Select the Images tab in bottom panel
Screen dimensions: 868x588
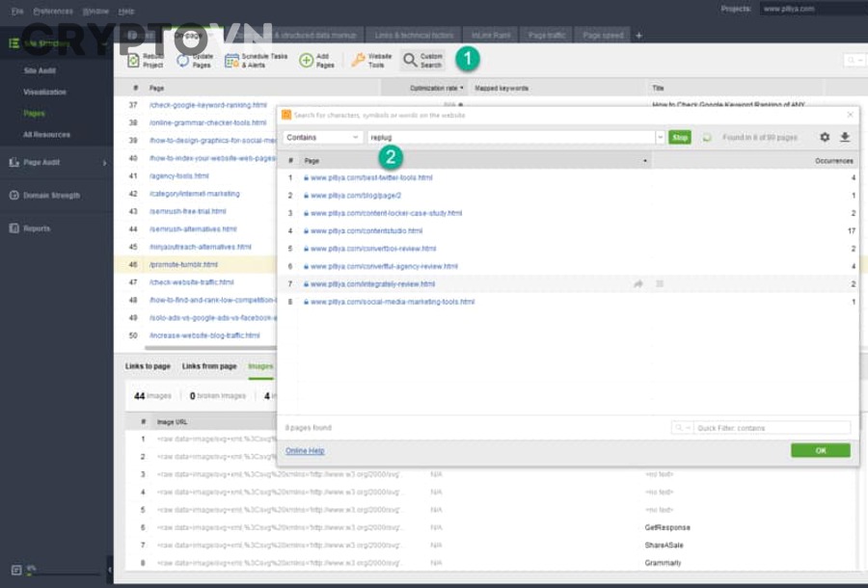click(260, 366)
